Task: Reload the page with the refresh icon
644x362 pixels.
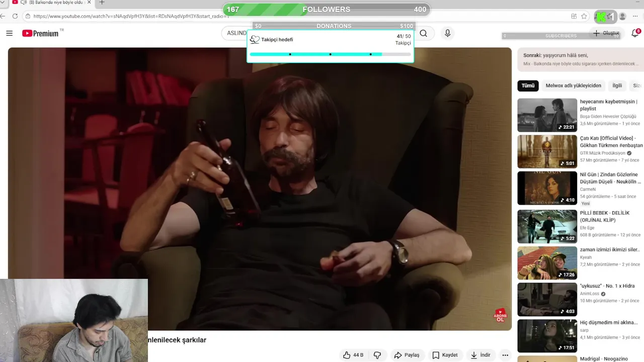Action: coord(15,16)
